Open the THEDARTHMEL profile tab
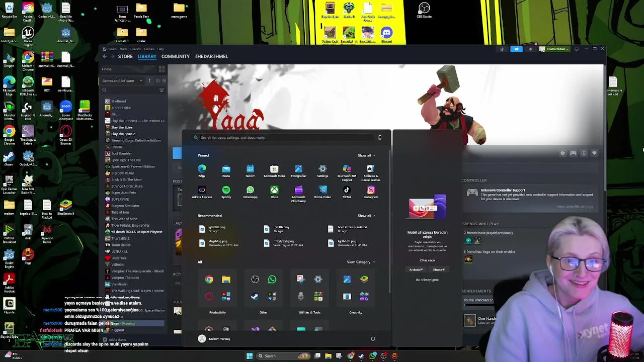 point(211,56)
